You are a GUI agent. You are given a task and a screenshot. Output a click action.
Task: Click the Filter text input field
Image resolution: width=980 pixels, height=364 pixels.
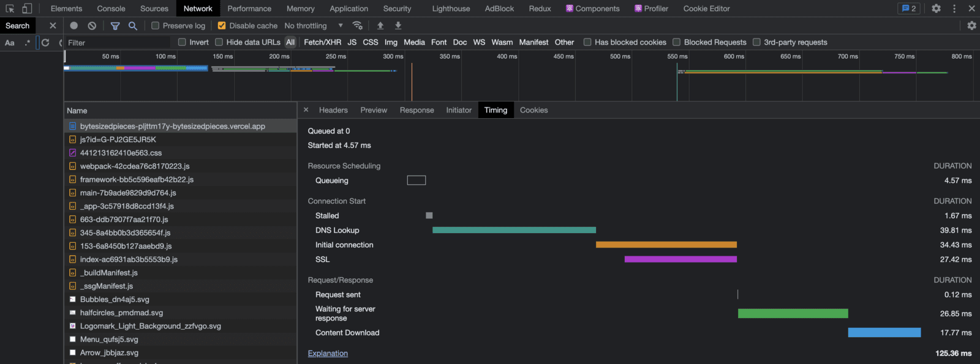point(118,43)
